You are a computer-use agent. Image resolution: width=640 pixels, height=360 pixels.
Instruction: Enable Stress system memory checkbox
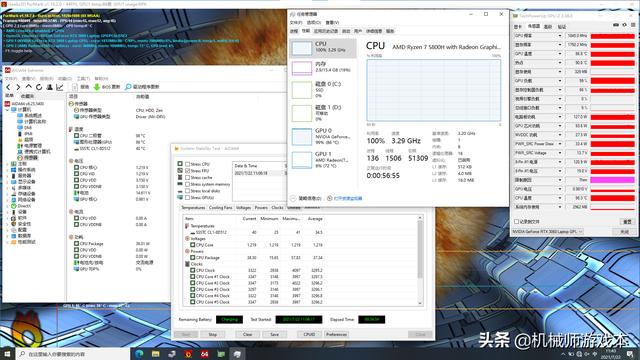point(188,184)
